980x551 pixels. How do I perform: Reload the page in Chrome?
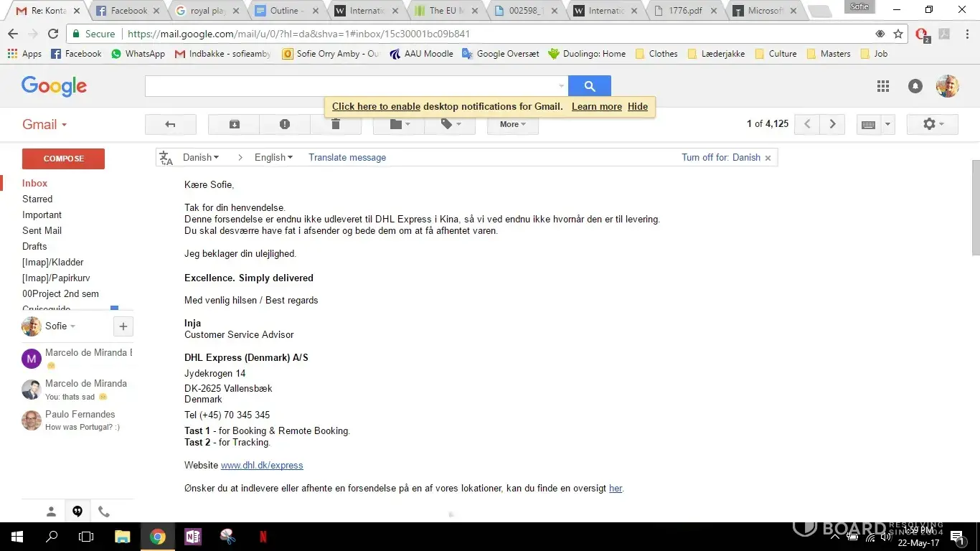click(x=52, y=34)
